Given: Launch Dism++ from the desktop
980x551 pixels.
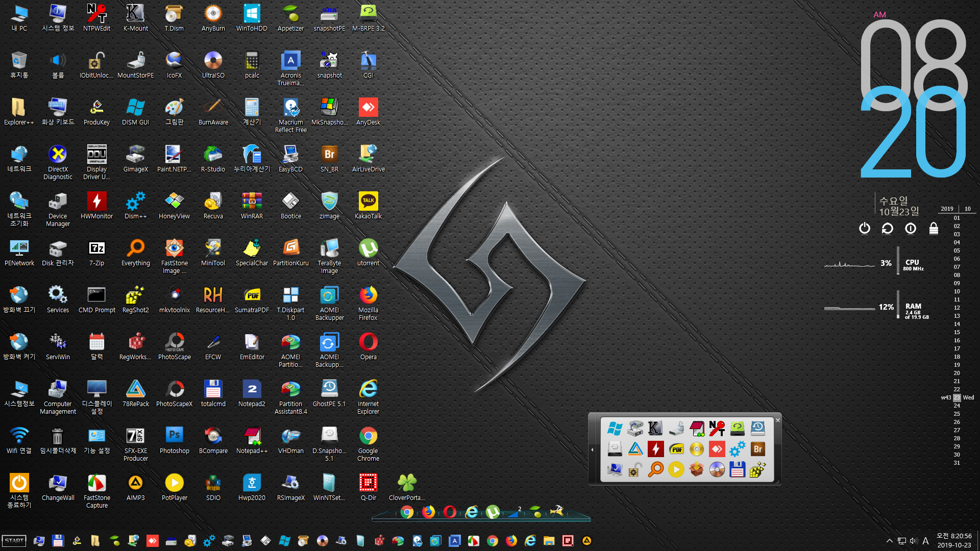Looking at the screenshot, I should click(x=135, y=206).
